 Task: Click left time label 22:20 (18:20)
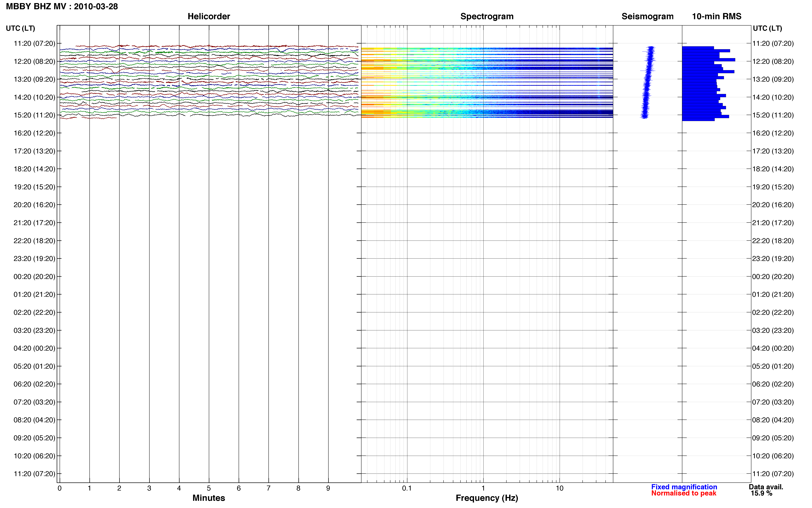[34, 241]
